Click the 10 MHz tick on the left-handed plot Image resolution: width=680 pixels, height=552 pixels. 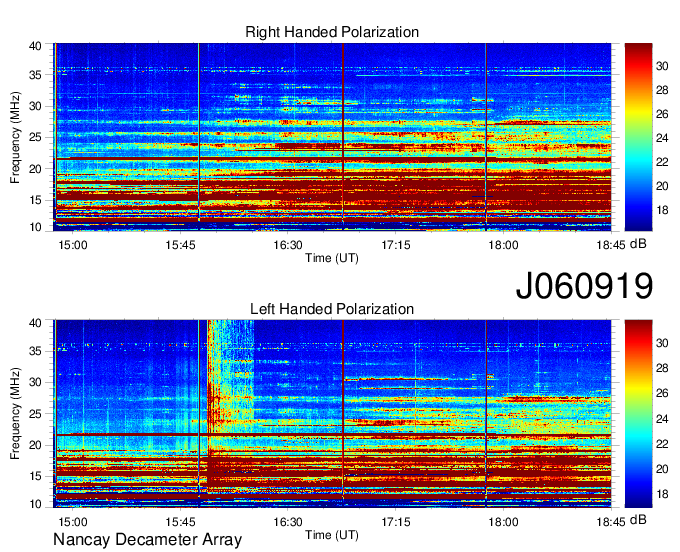click(35, 504)
